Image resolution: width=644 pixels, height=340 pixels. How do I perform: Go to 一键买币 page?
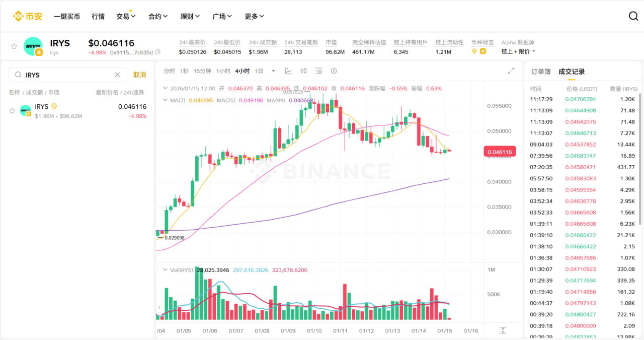pos(67,16)
